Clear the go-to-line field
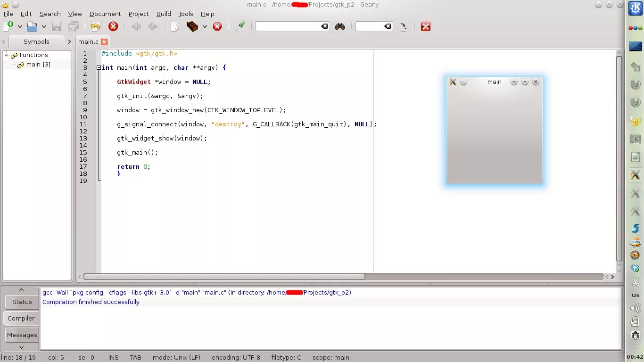This screenshot has height=362, width=644. (x=388, y=26)
